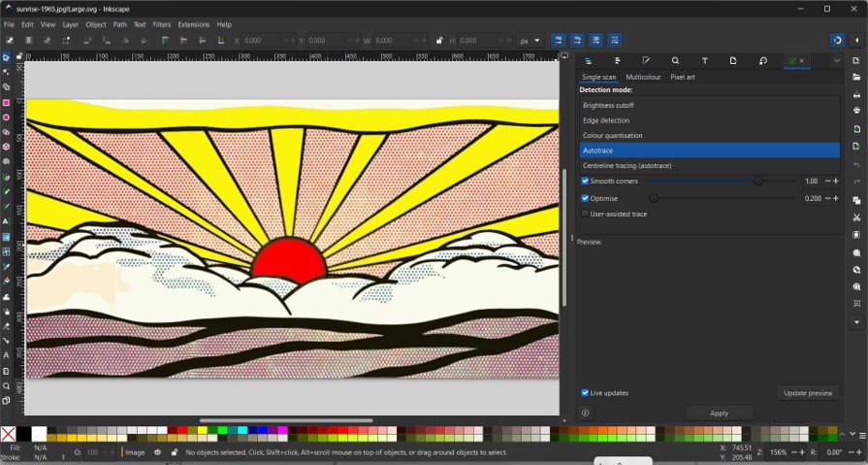This screenshot has width=868, height=465.
Task: Click the Smooth corners value field
Action: (x=812, y=181)
